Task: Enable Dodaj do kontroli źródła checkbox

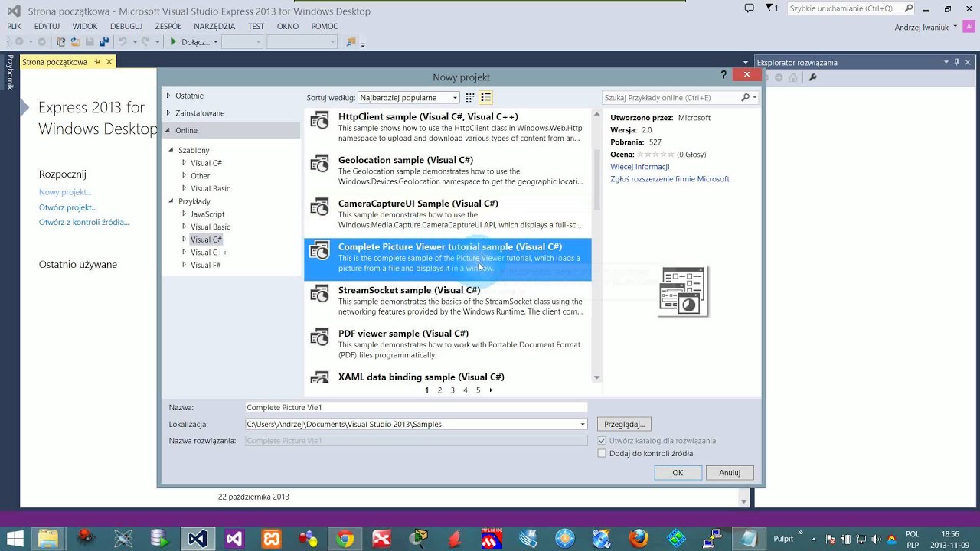Action: (x=602, y=453)
